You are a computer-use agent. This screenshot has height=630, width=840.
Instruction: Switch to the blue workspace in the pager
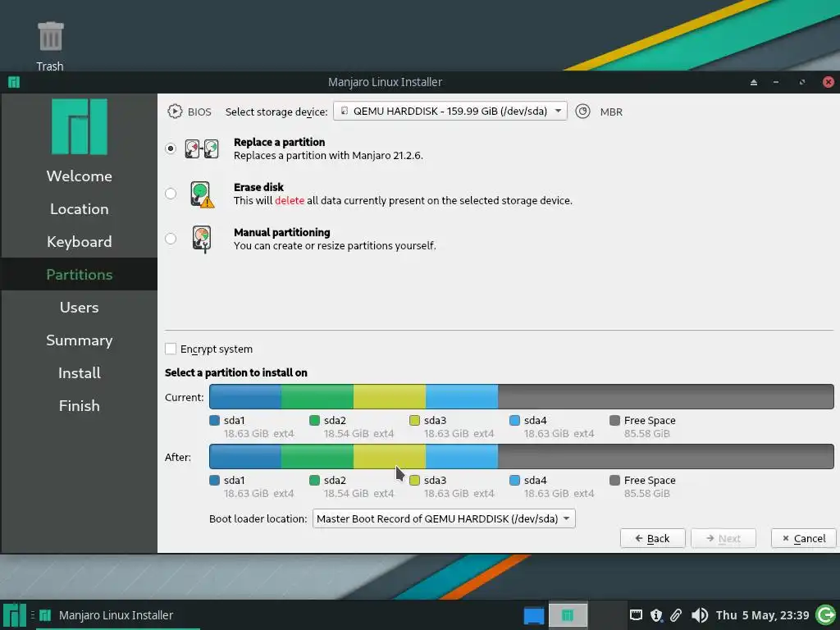coord(533,615)
